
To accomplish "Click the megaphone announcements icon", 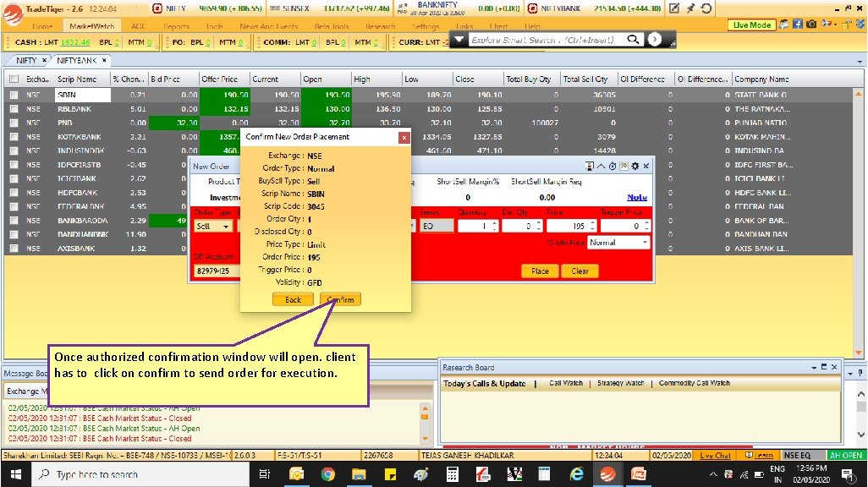I will [x=826, y=24].
